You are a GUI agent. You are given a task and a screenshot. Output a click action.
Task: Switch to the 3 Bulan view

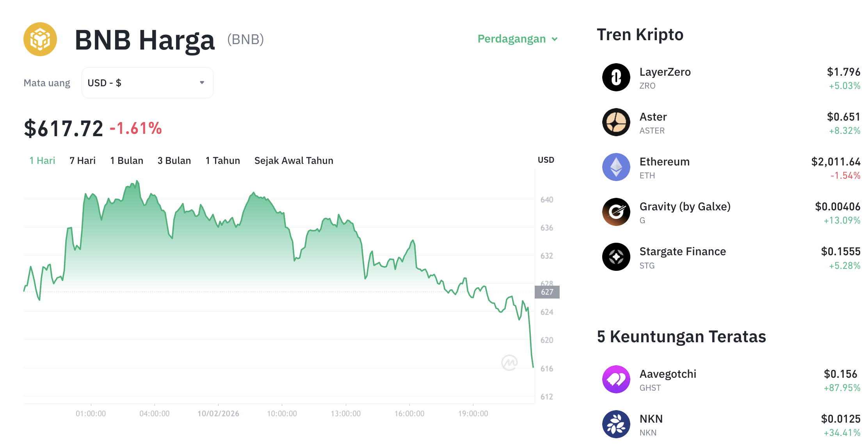tap(174, 160)
